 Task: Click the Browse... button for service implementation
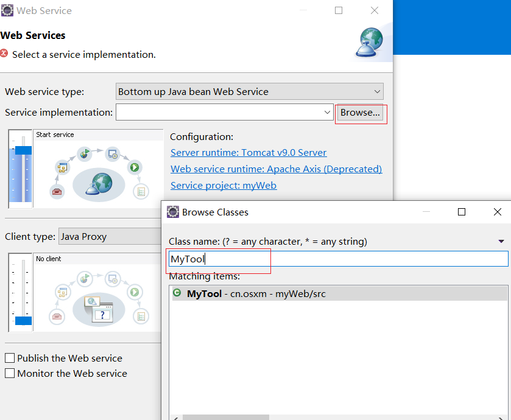pos(360,113)
